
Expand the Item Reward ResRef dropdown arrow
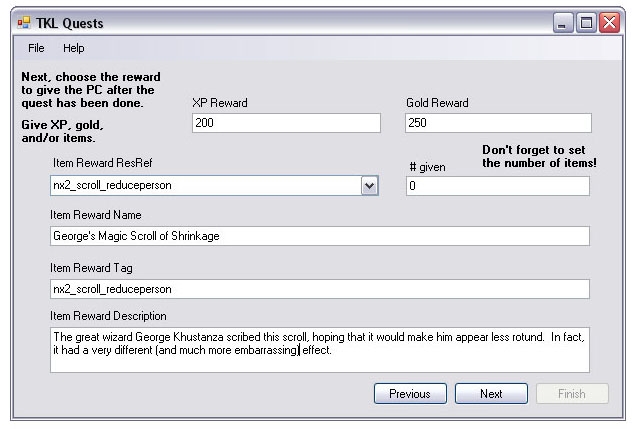(369, 186)
